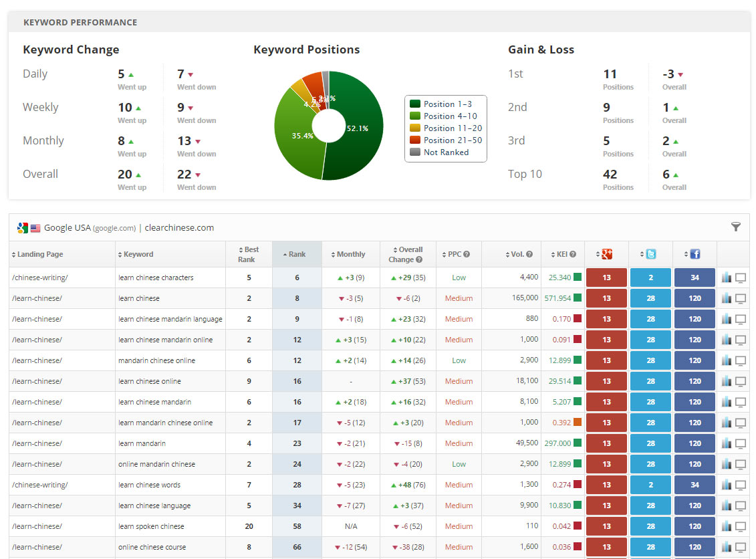
Task: Open the table filter funnel icon
Action: [735, 227]
